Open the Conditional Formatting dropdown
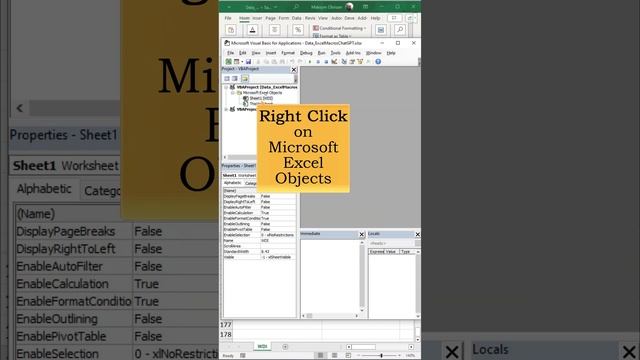Screen dimensions: 640x360 [x=340, y=28]
